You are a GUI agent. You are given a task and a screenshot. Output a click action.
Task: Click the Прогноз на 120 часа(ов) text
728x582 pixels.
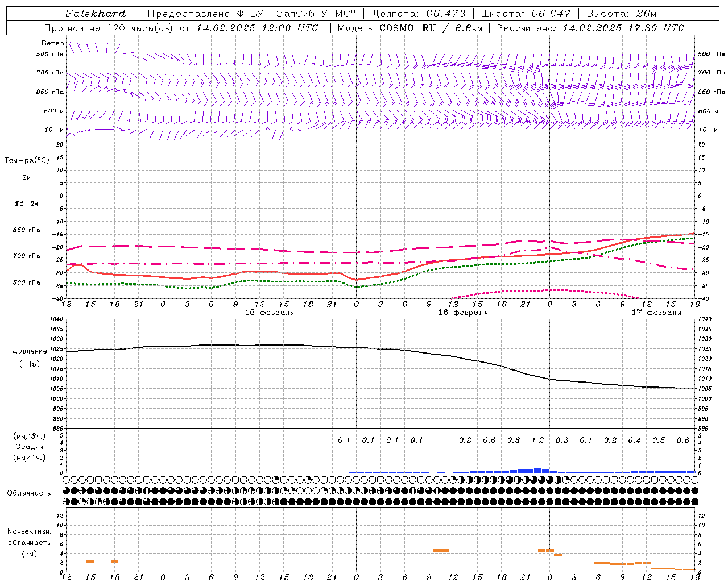(x=109, y=28)
